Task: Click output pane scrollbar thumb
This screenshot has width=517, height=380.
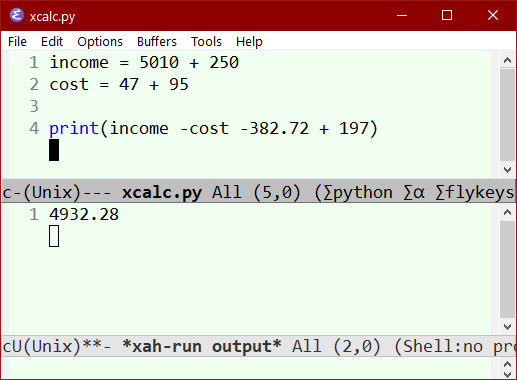Action: 507,269
